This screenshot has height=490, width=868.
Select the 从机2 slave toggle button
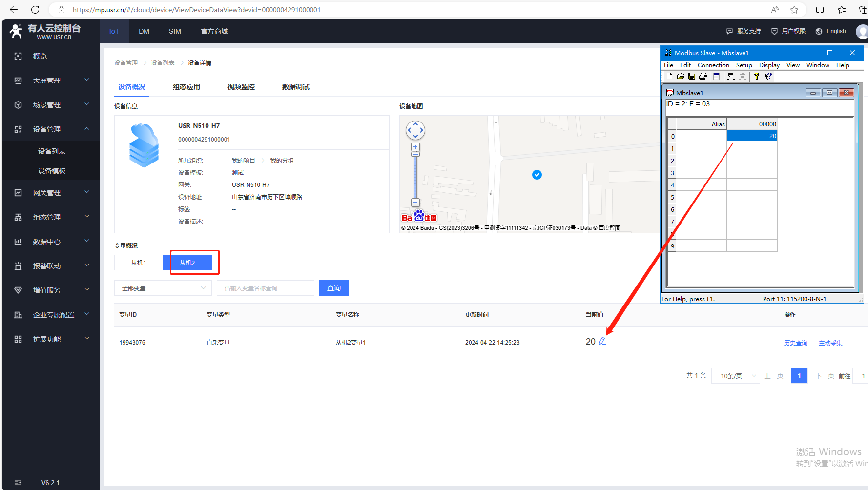coord(187,263)
